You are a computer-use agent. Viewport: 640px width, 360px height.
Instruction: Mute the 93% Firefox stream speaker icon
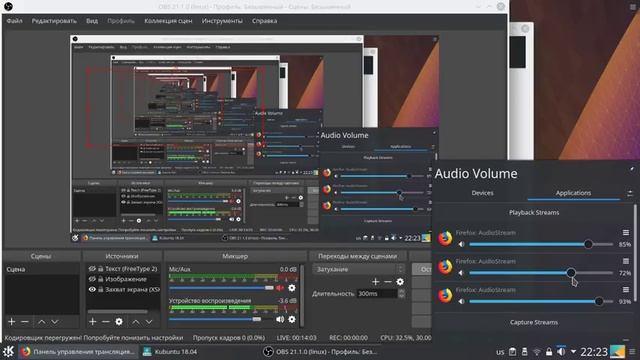(461, 302)
